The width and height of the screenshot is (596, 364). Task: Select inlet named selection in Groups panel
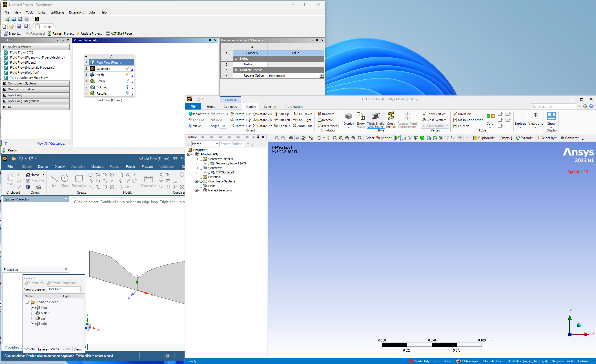pyautogui.click(x=44, y=308)
